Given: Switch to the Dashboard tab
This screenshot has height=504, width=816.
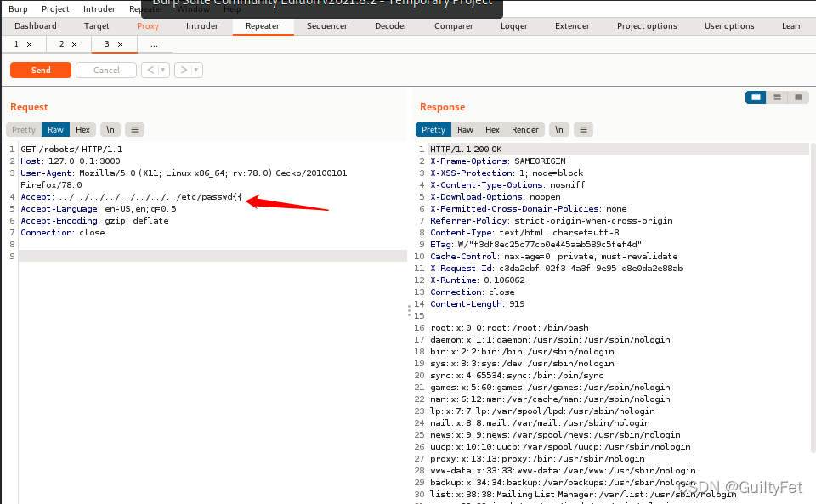Looking at the screenshot, I should coord(36,26).
